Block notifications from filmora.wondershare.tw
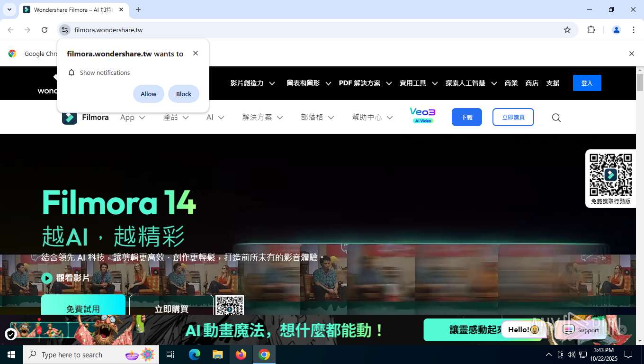Image resolution: width=644 pixels, height=364 pixels. 184,94
